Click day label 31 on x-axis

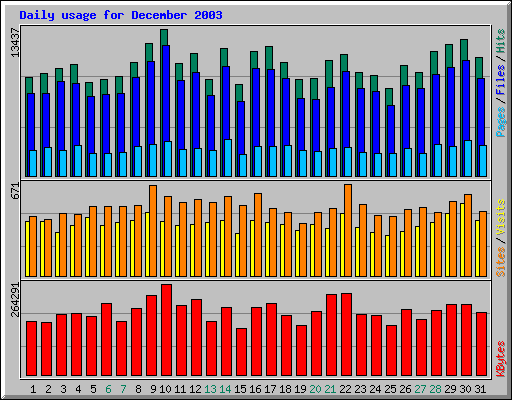[480, 389]
